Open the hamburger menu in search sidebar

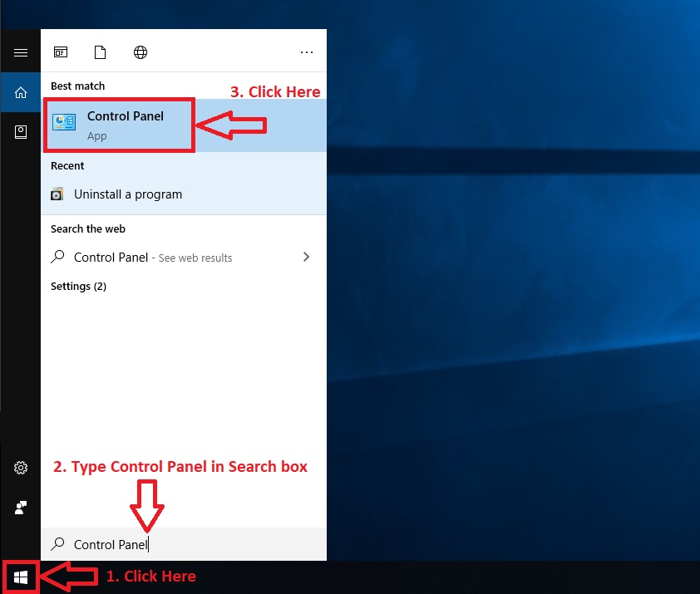pos(21,52)
